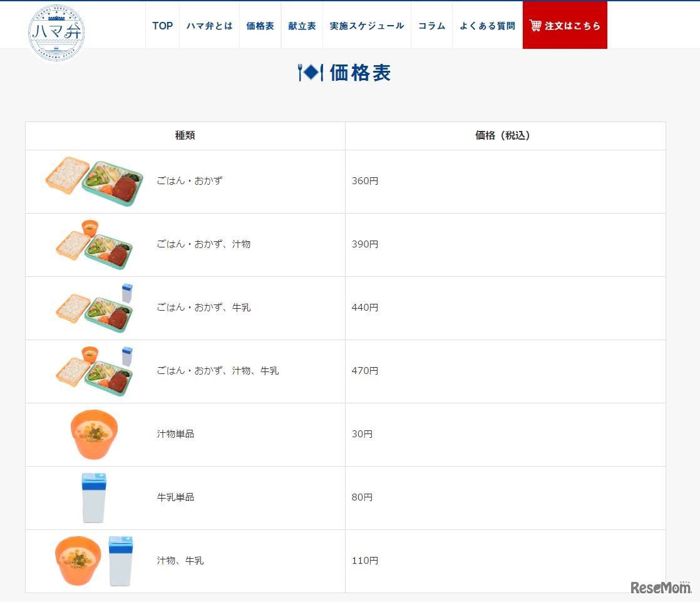Go to the 価格表 navigation link

click(x=260, y=26)
